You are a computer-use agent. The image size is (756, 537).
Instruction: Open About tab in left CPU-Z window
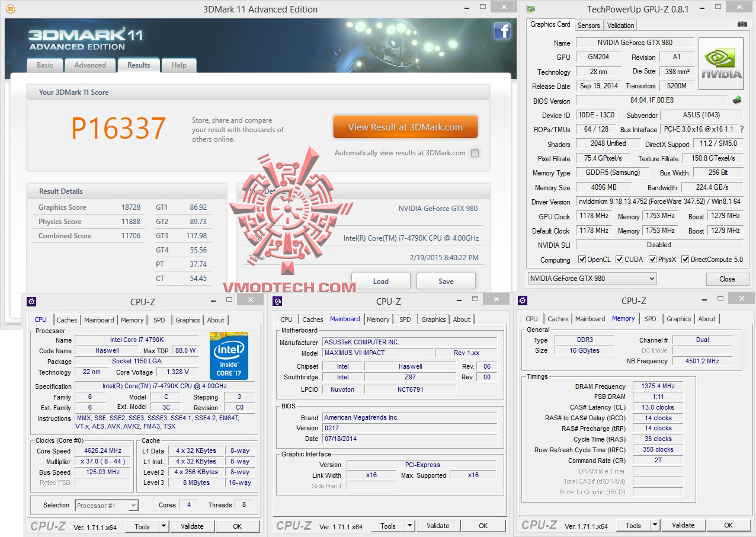point(216,320)
